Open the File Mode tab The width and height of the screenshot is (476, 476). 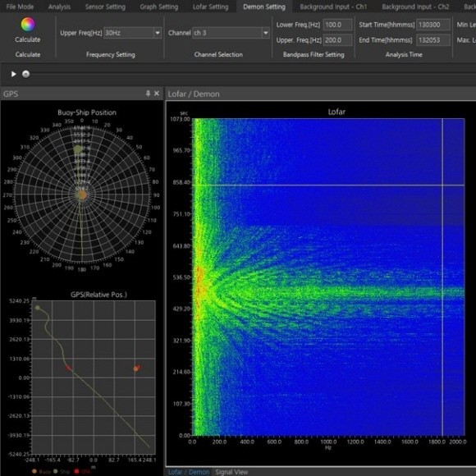click(x=20, y=7)
